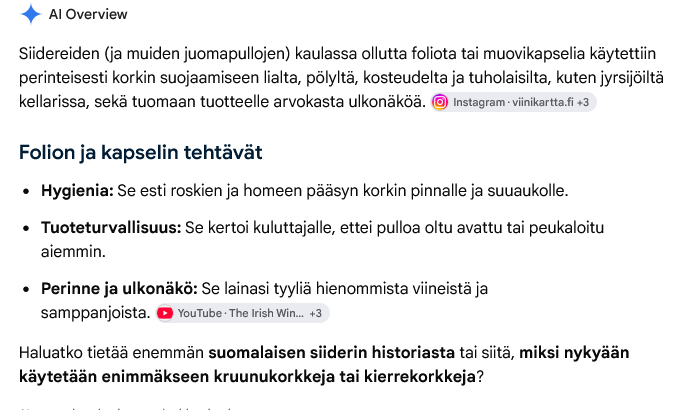Expand the +3 sources beside viinikartta.fi

[x=583, y=102]
